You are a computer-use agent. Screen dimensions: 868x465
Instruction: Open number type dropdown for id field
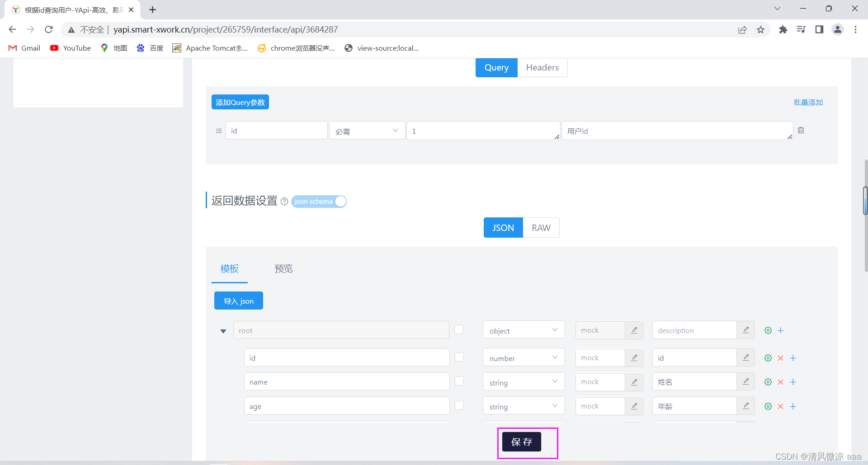coord(524,357)
